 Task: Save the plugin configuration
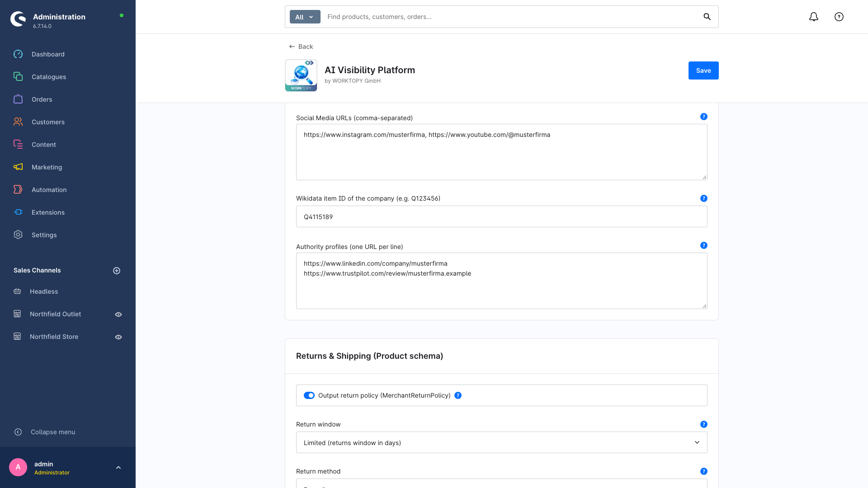703,70
